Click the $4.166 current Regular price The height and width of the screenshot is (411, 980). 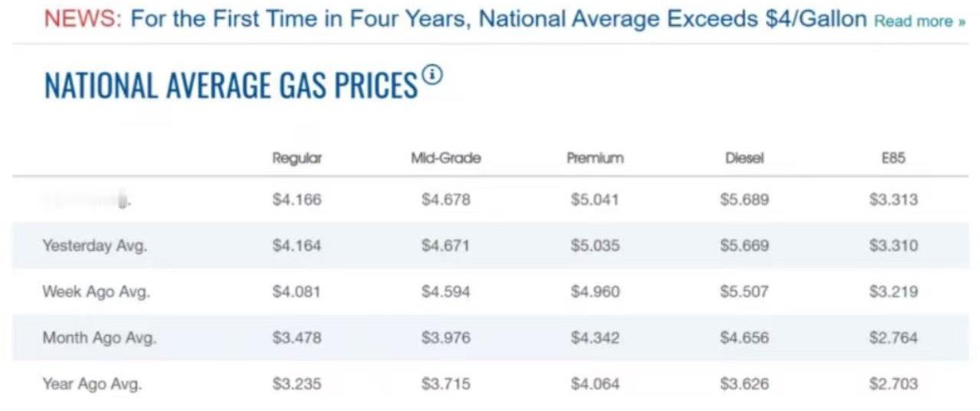point(297,200)
